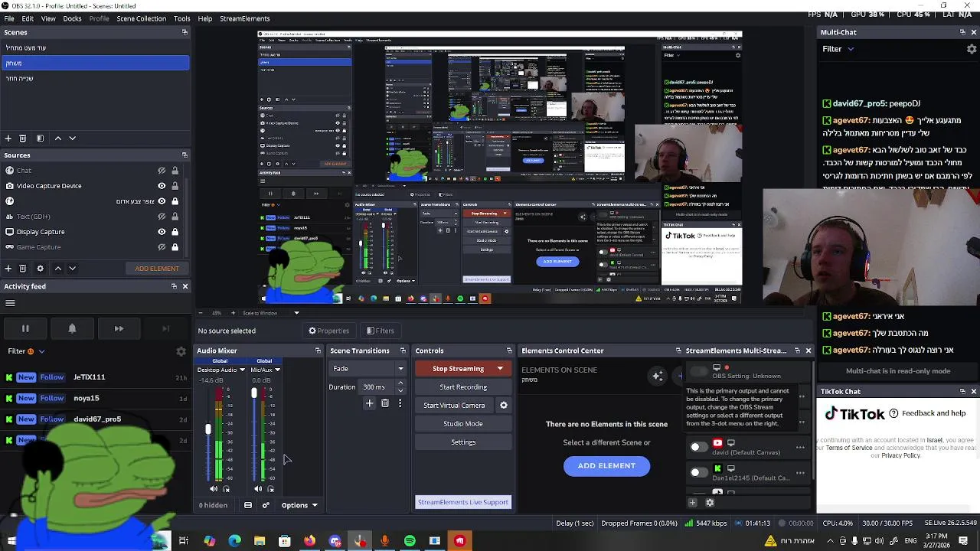Toggle visibility of the Chat source

click(x=162, y=171)
